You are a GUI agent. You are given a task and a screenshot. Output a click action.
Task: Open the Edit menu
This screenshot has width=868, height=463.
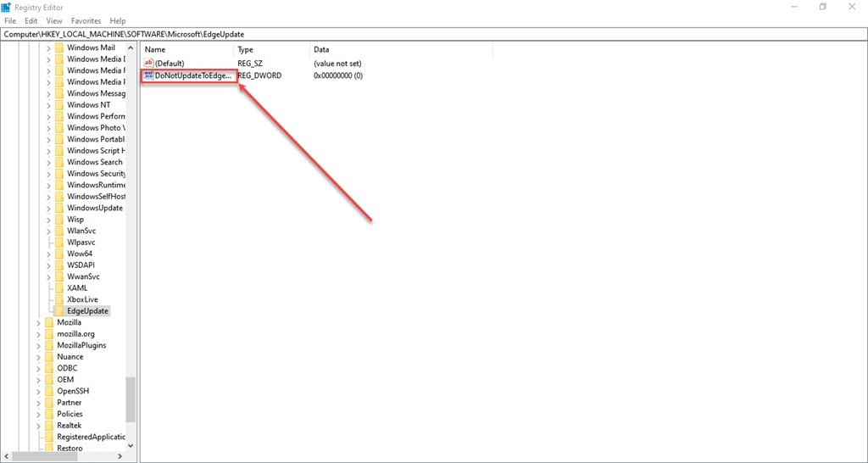tap(31, 21)
